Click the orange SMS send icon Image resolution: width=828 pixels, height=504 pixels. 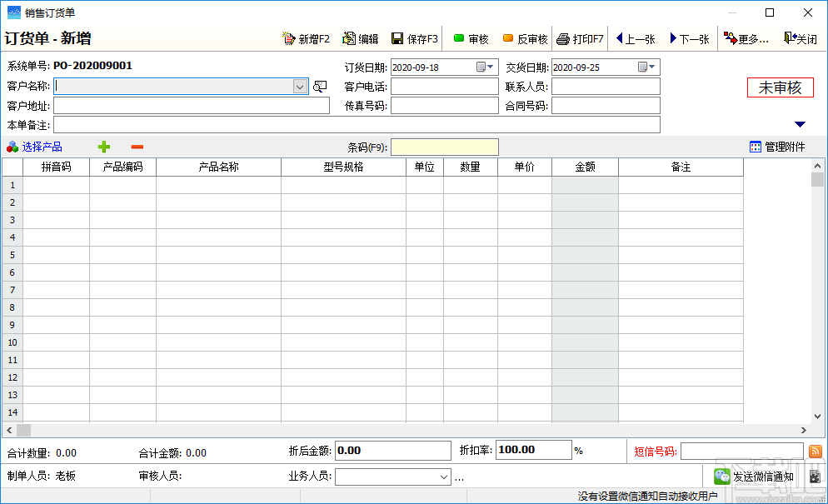(816, 452)
